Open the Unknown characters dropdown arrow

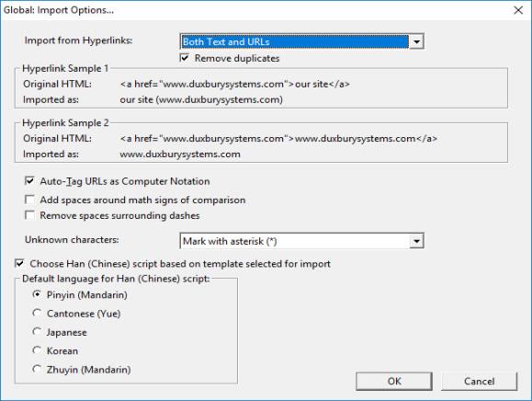coord(416,241)
